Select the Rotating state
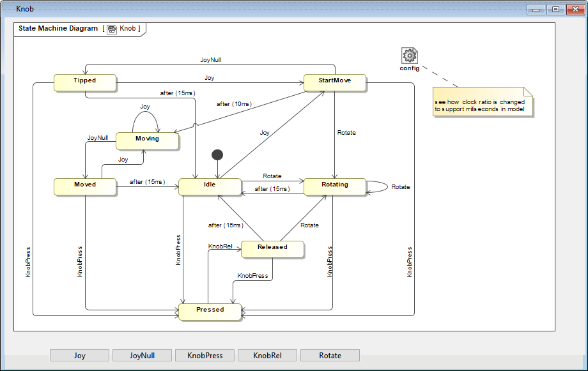This screenshot has width=588, height=371. 334,185
